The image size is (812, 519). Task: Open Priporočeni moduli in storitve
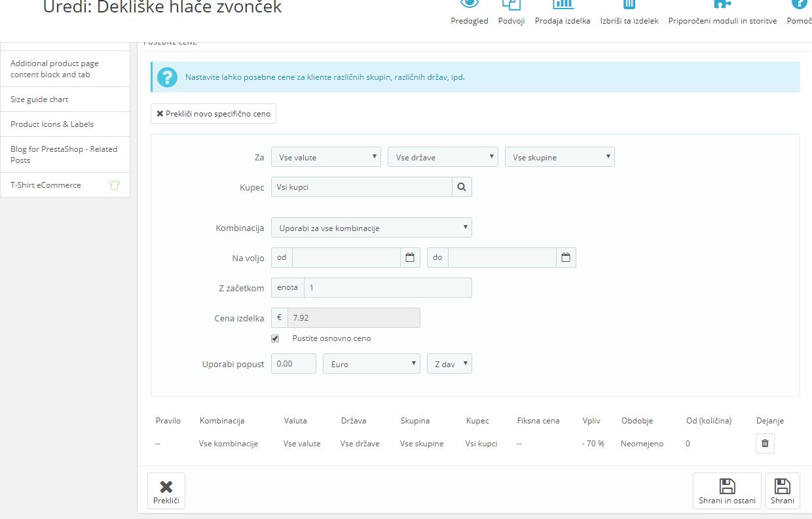(x=722, y=5)
